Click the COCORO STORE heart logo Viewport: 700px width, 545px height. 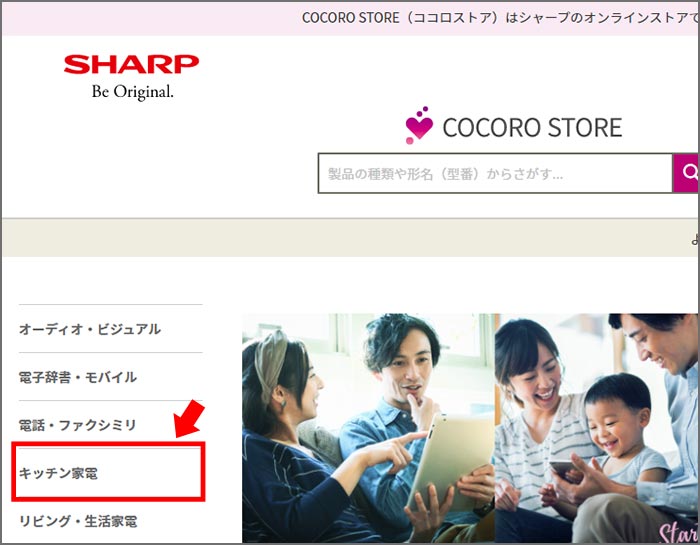point(513,126)
